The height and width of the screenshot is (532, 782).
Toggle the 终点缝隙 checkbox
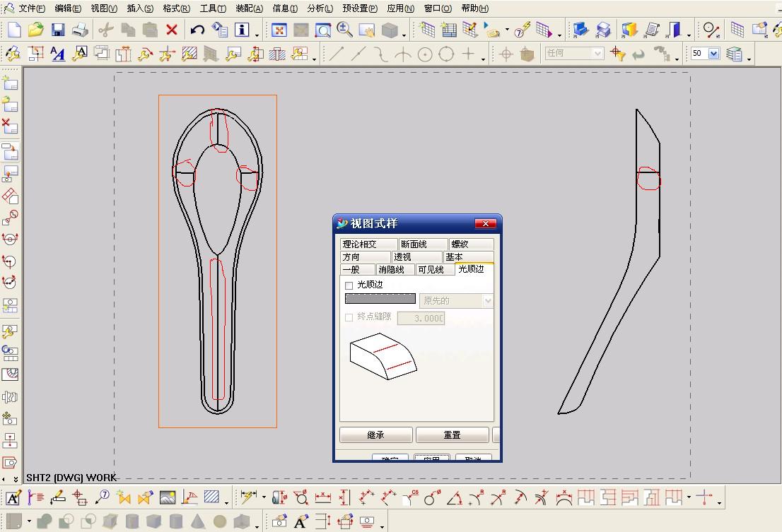coord(349,317)
